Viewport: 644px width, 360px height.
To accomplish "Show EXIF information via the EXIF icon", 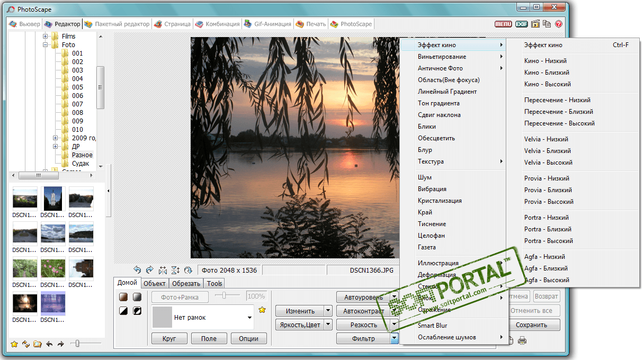I will (522, 24).
